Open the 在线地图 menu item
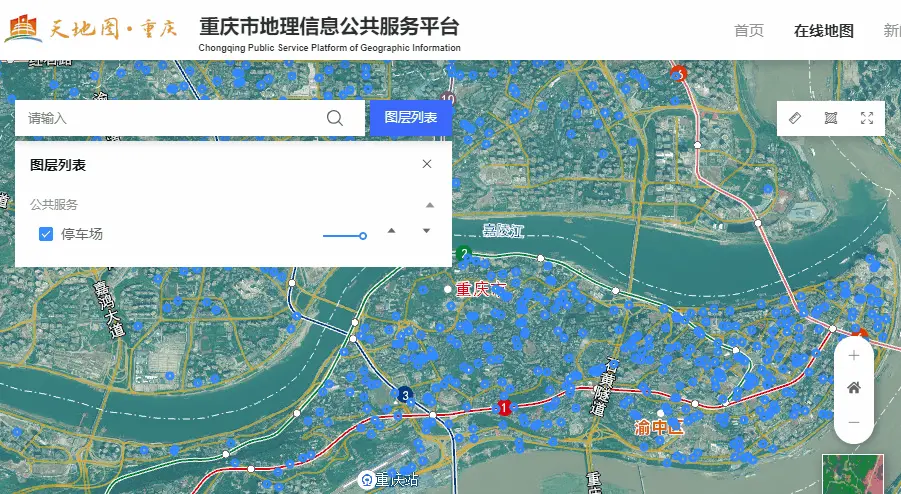The height and width of the screenshot is (494, 901). click(x=823, y=30)
